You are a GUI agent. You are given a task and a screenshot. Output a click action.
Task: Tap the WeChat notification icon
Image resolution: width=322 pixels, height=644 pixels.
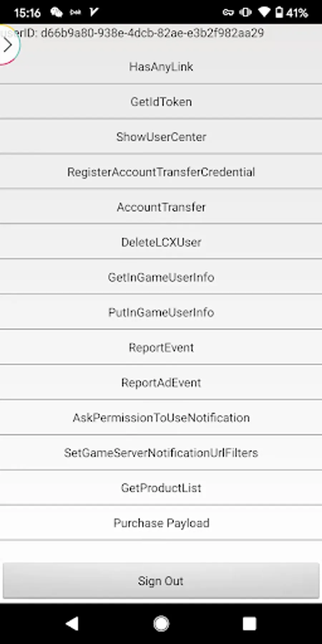pos(56,13)
